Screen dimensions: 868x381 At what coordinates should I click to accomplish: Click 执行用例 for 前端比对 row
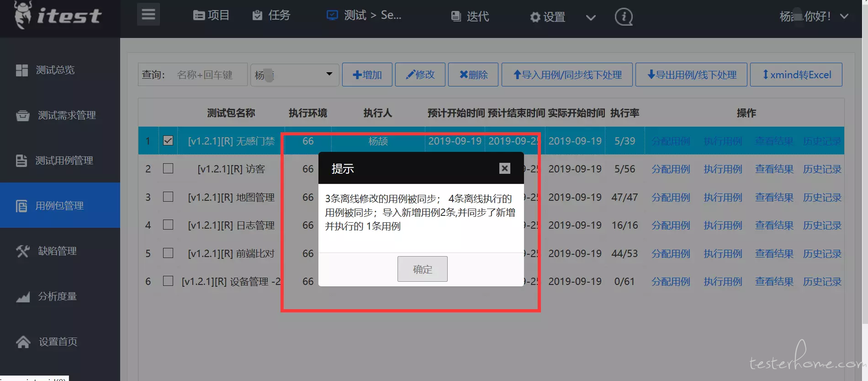tap(723, 254)
